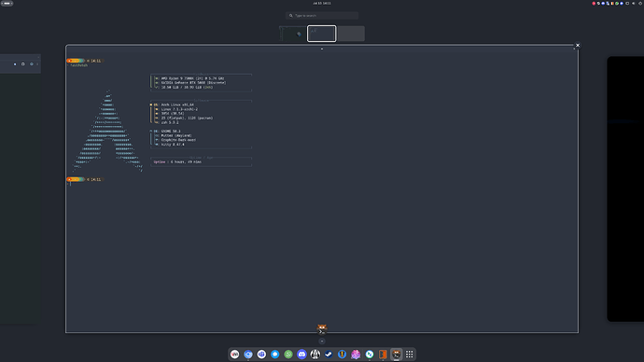Image resolution: width=644 pixels, height=362 pixels.
Task: Open the orange book dock app
Action: (x=383, y=355)
